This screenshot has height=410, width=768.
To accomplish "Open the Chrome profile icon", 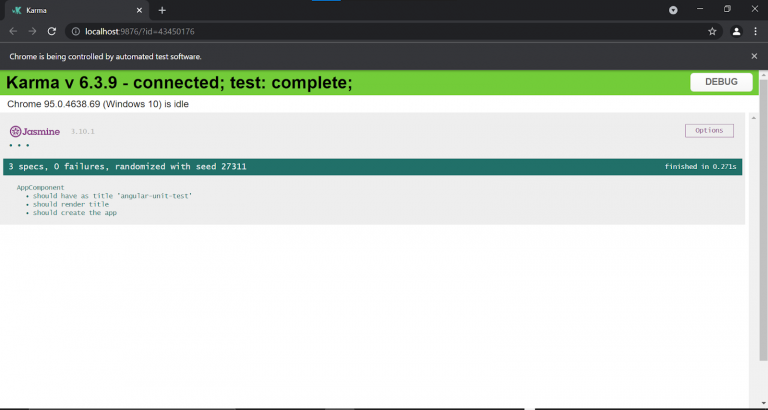I will (736, 31).
